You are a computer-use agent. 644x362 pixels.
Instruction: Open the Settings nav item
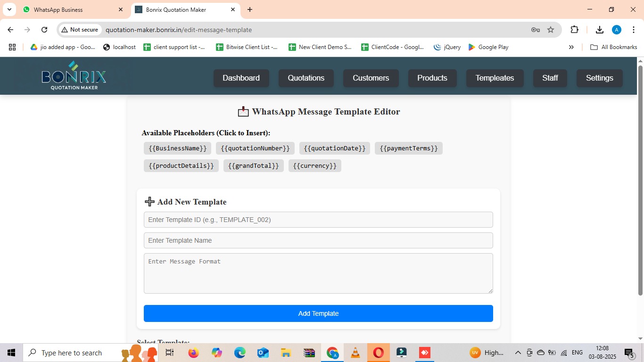pos(599,78)
